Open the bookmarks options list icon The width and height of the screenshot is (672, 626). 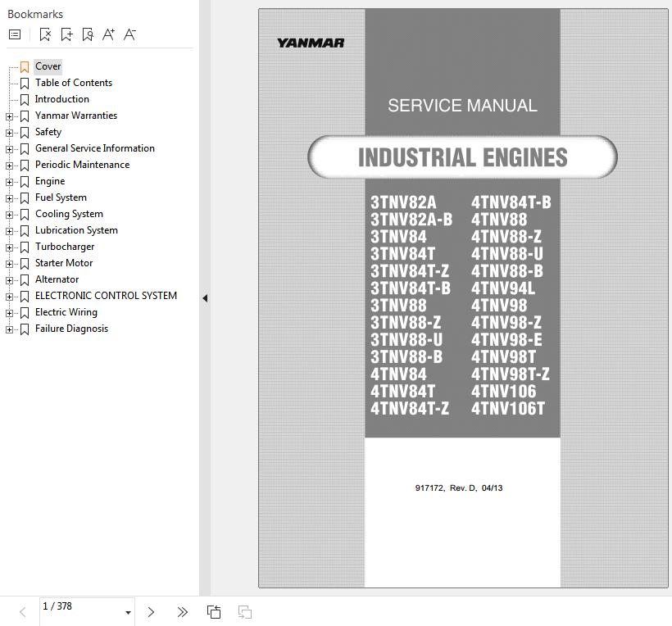tap(15, 34)
